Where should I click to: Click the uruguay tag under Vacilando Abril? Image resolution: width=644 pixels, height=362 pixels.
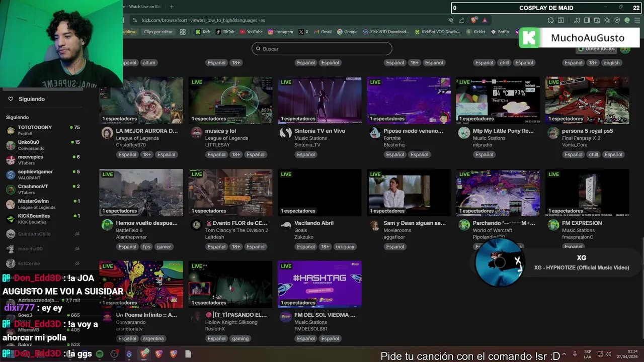(x=345, y=247)
